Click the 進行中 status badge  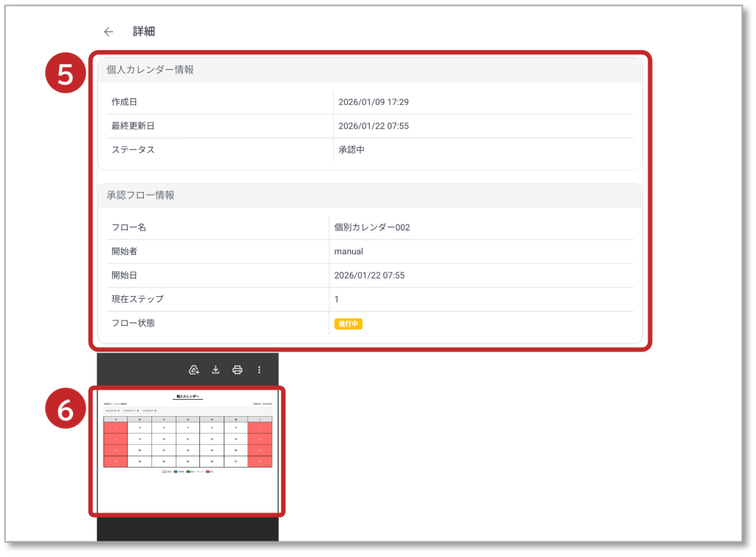[348, 324]
